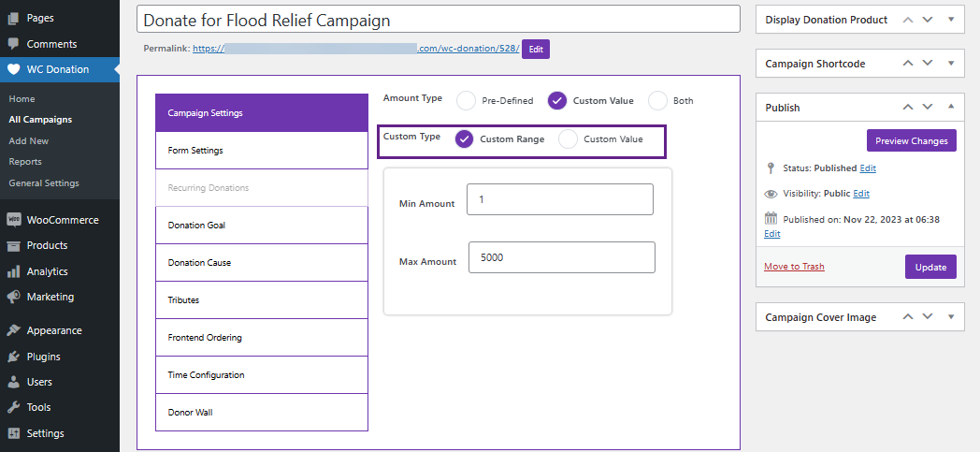Open Reports submenu item
This screenshot has width=980, height=452.
click(x=25, y=161)
